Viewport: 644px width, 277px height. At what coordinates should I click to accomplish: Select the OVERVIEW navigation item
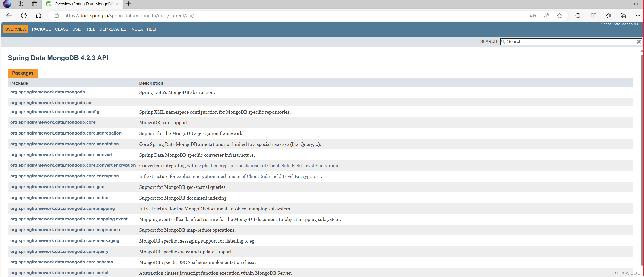pyautogui.click(x=15, y=29)
